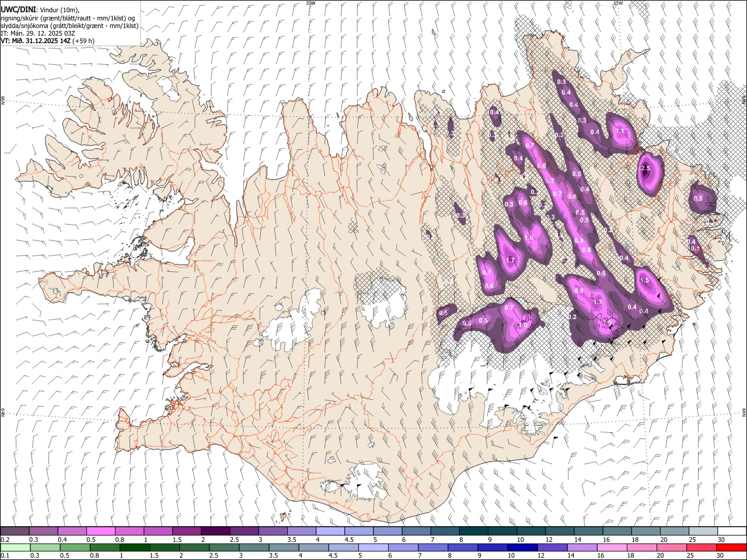The height and width of the screenshot is (560, 747).
Task: Pick snow legend swatch between 0.8 and 1
Action: coord(129,531)
